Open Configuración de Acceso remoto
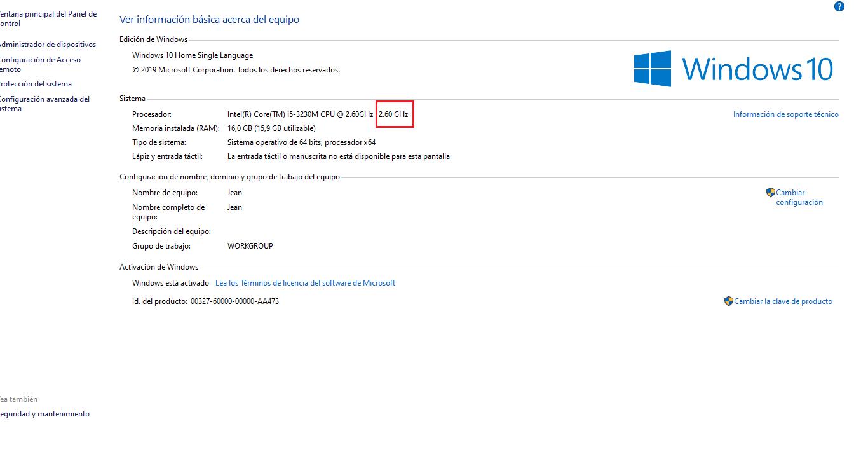Viewport: 868px width, 468px height. (41, 64)
